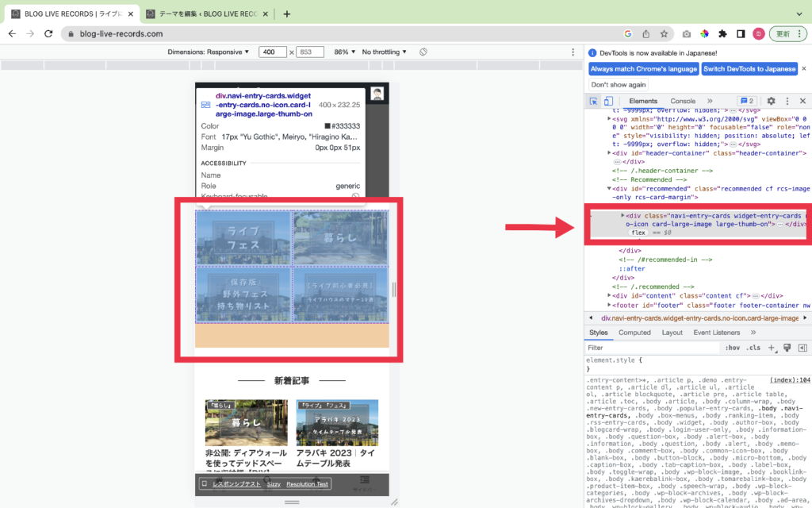The width and height of the screenshot is (812, 508).
Task: Click the browser forward arrow
Action: [30, 33]
